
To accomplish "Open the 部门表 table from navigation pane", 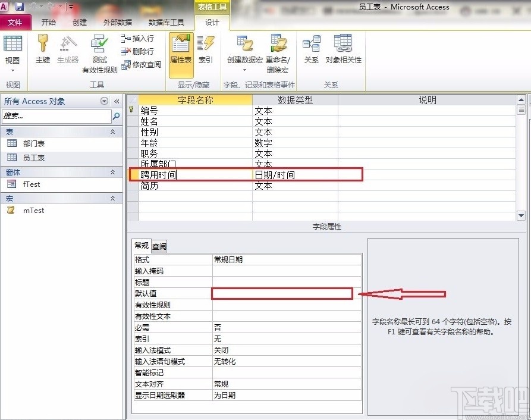I will pyautogui.click(x=33, y=143).
